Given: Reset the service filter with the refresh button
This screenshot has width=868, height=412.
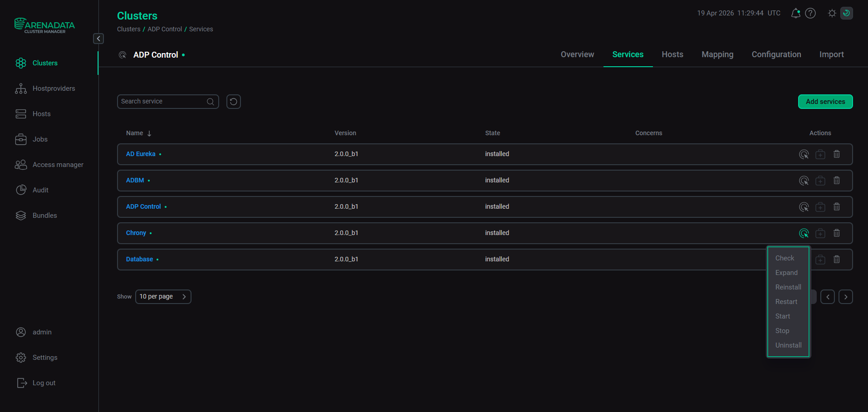Looking at the screenshot, I should pos(234,102).
